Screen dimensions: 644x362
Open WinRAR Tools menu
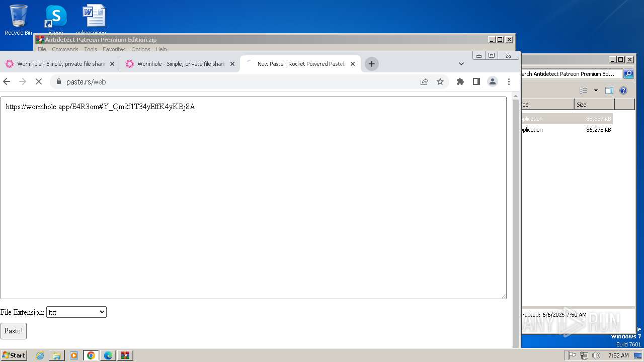tap(91, 49)
